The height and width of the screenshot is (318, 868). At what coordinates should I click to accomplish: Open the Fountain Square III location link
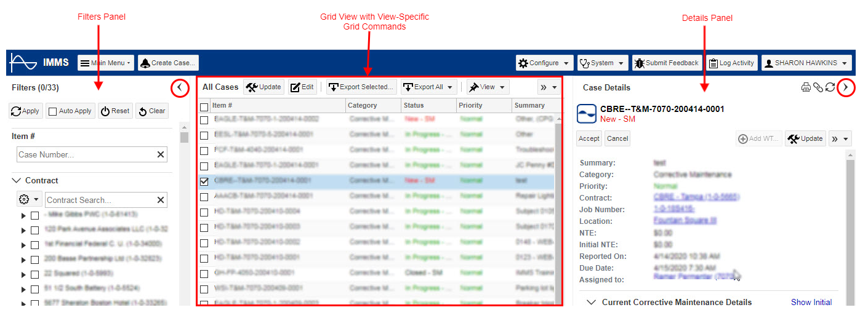click(x=685, y=221)
